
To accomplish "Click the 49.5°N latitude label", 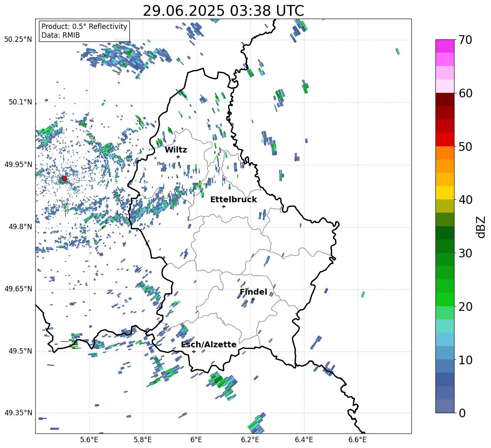I will pyautogui.click(x=20, y=351).
